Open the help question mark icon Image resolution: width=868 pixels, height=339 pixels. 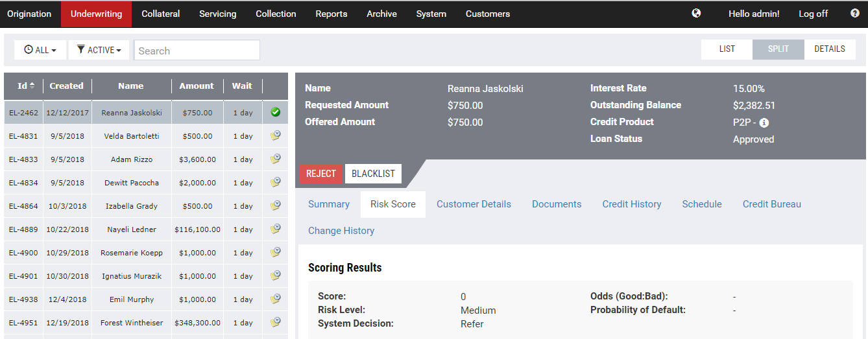(854, 13)
